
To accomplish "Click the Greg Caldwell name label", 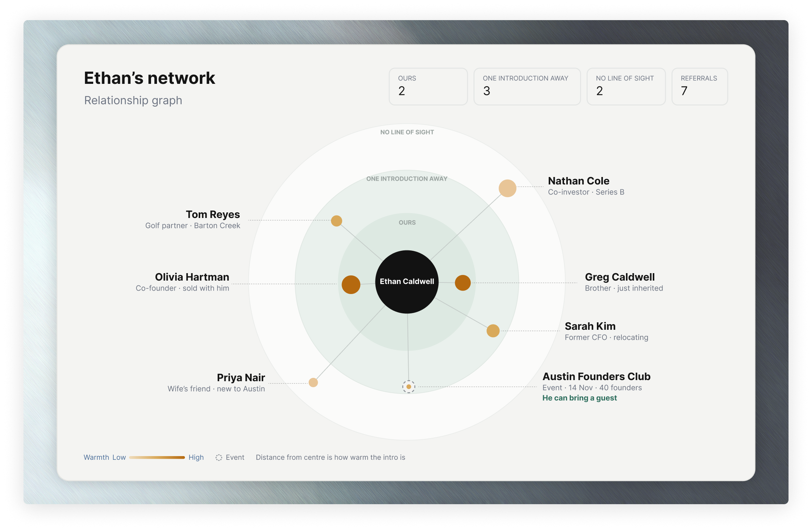I will (x=620, y=277).
